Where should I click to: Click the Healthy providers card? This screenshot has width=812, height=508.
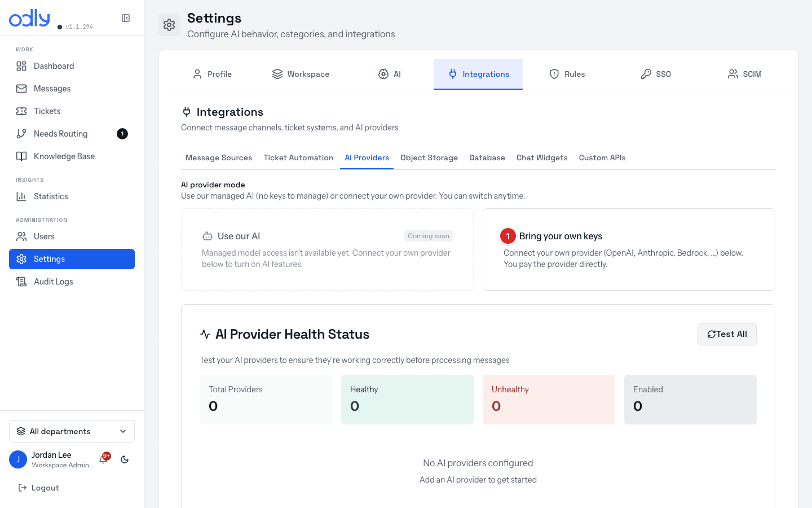(x=407, y=400)
